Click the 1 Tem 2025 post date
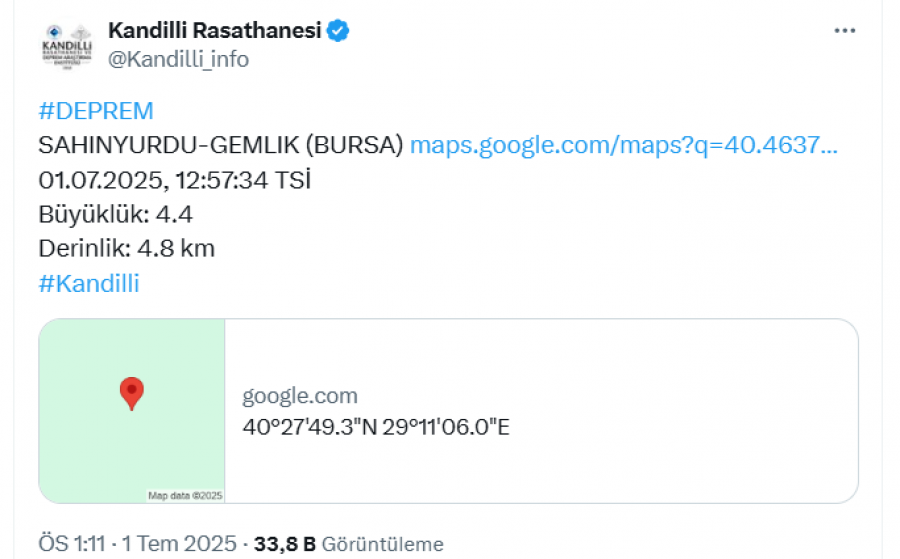The image size is (900, 559). 179,544
